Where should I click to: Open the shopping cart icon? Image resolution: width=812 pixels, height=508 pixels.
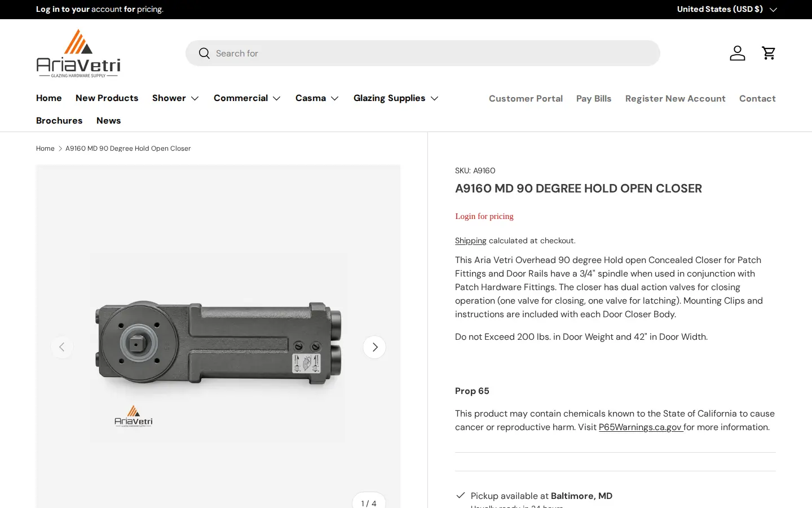tap(769, 53)
